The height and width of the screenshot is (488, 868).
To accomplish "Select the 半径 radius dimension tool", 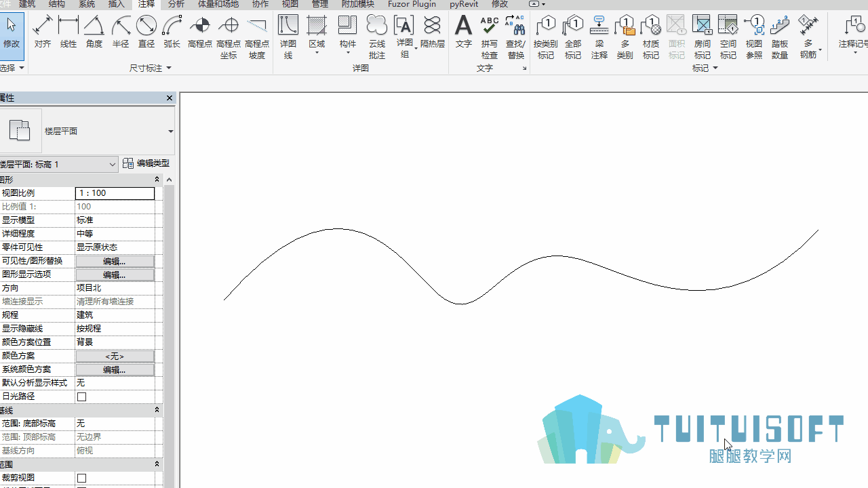I will pos(121,33).
